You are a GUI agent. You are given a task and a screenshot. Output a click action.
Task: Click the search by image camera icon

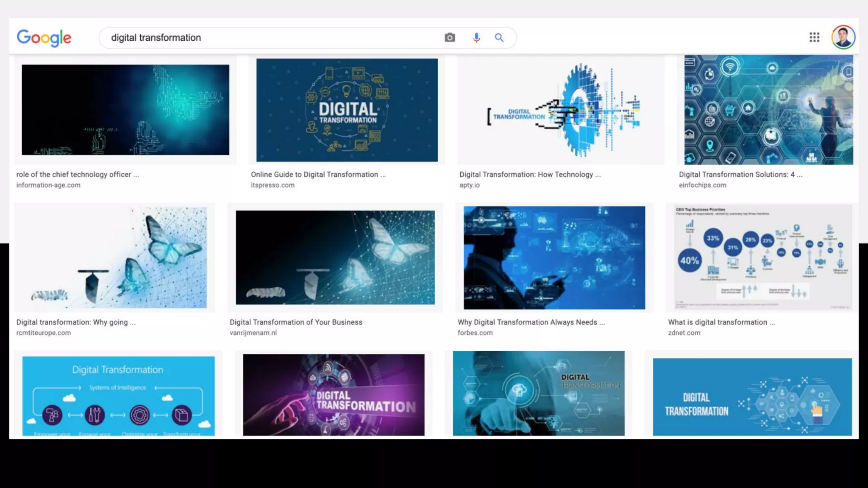[450, 38]
